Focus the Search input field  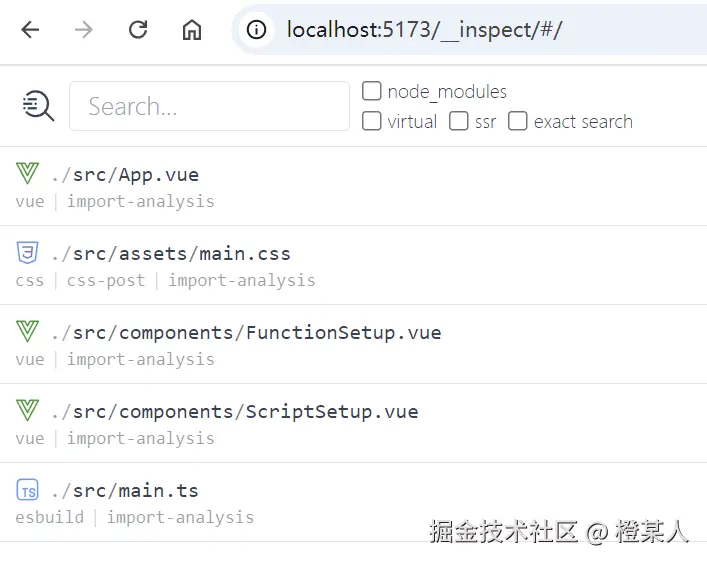tap(209, 106)
